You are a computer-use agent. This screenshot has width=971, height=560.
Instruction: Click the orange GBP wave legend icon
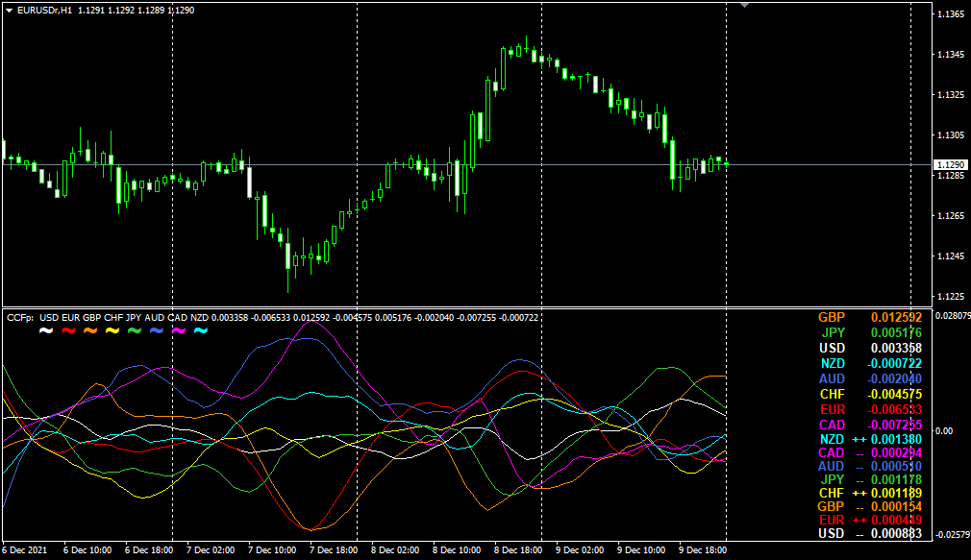click(x=90, y=331)
